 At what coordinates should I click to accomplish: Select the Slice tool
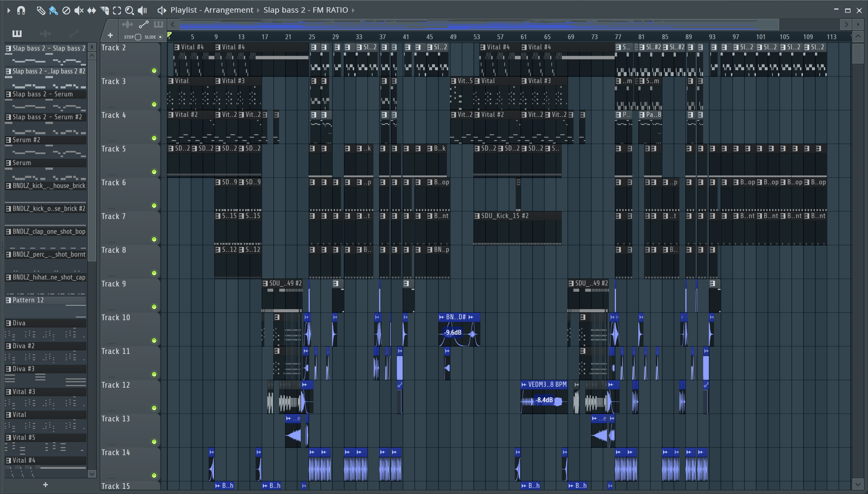tap(105, 11)
